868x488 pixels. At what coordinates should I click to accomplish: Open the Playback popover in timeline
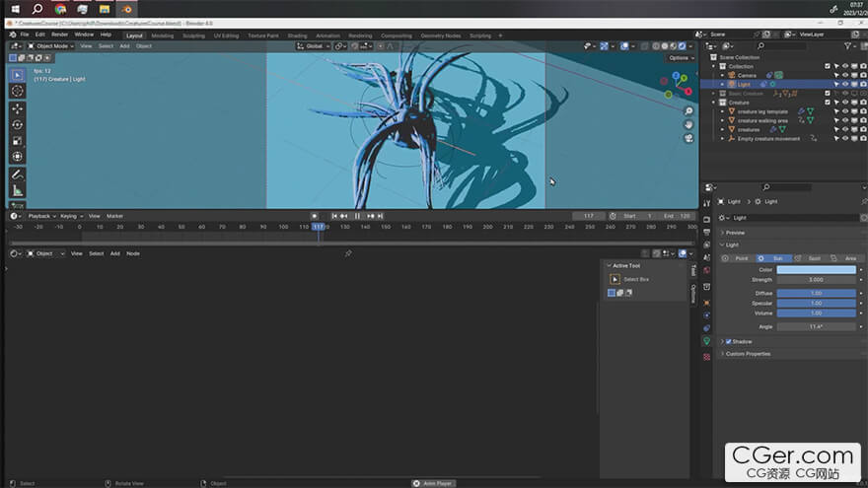(x=39, y=216)
